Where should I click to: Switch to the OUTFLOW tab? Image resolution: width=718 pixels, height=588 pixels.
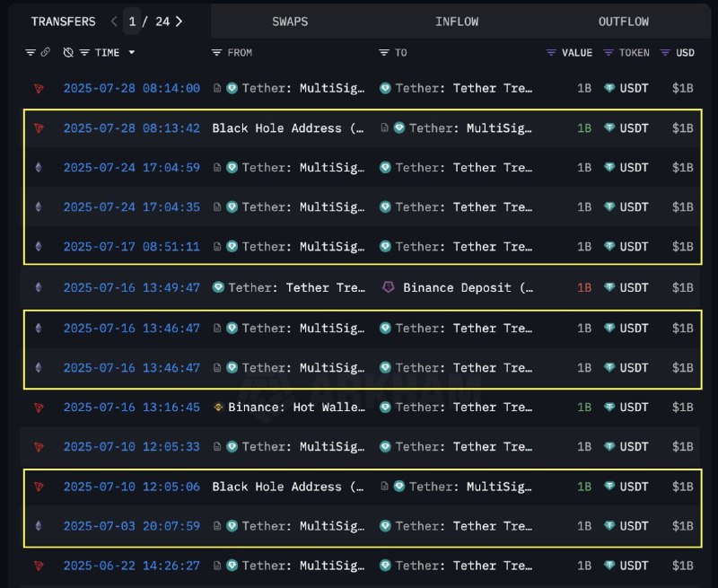[623, 22]
